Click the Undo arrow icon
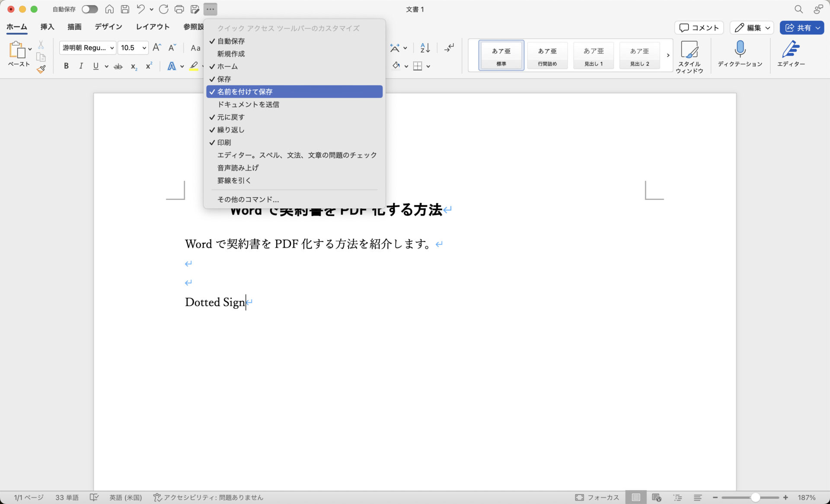The image size is (830, 504). click(x=140, y=9)
